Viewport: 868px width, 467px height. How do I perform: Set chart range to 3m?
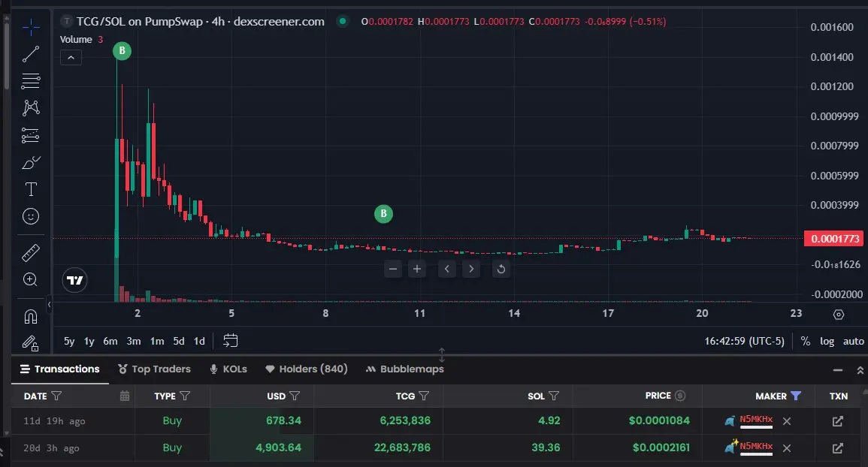point(134,342)
